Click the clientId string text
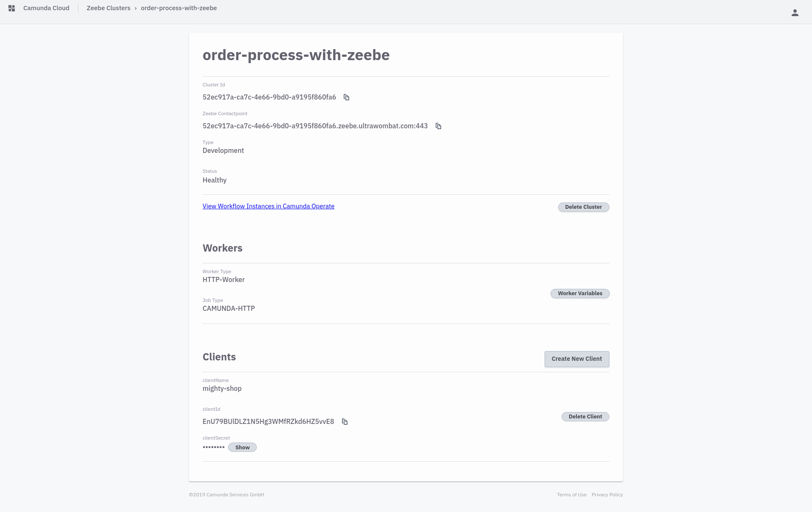This screenshot has width=812, height=512. [x=268, y=421]
